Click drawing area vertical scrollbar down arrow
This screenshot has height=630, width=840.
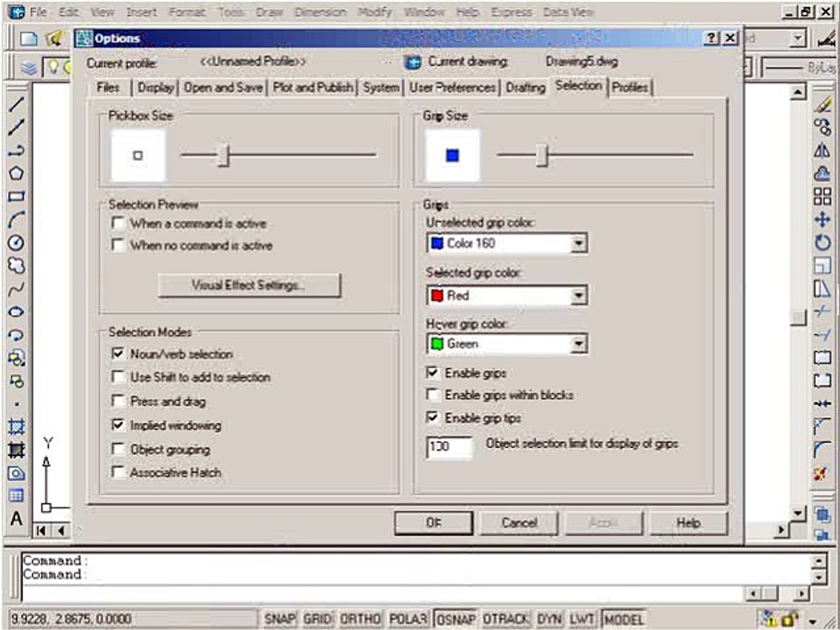[798, 513]
